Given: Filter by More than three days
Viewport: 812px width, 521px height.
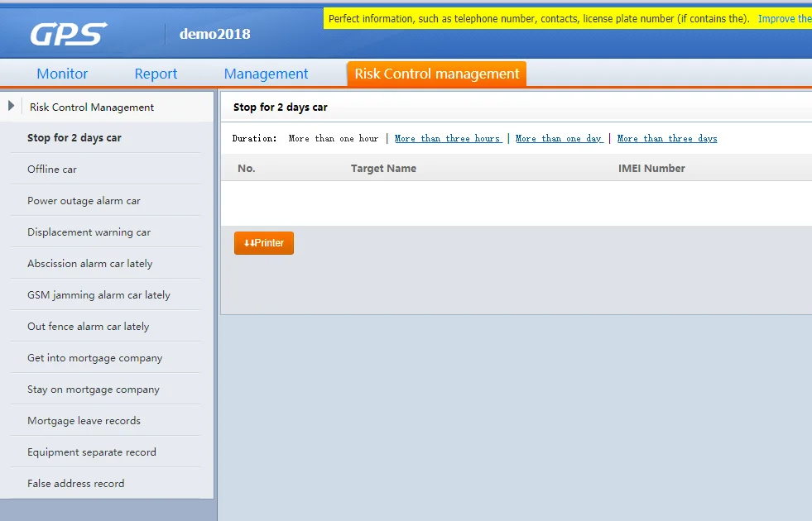Looking at the screenshot, I should [x=667, y=139].
